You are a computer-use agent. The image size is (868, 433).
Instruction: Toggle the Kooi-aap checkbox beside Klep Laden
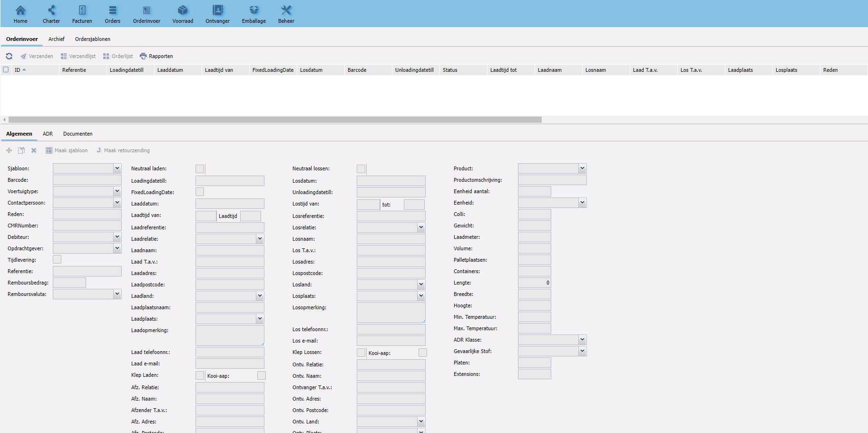coord(262,375)
